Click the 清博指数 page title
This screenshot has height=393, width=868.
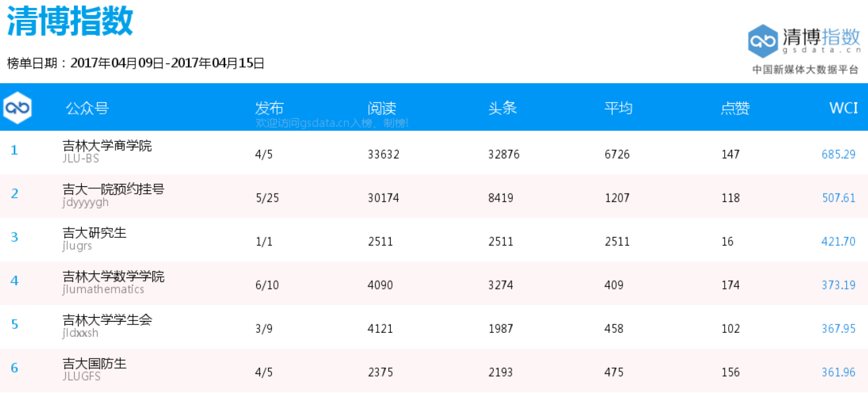[70, 20]
